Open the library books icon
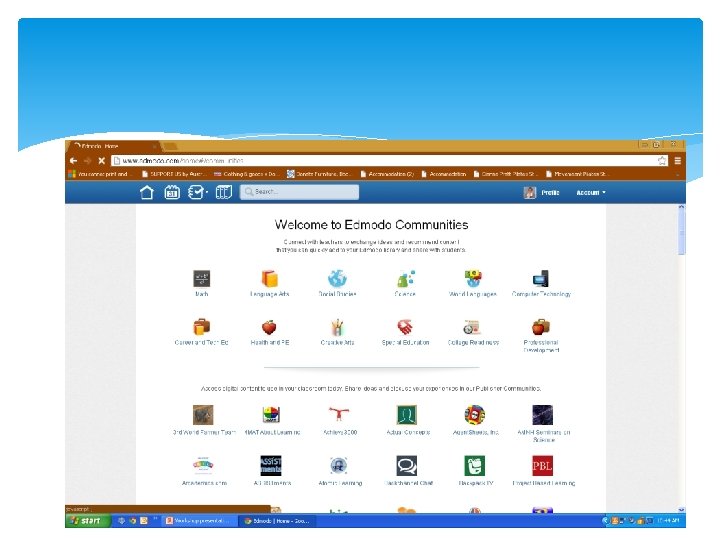Viewport: 720px width, 540px height. pos(224,192)
